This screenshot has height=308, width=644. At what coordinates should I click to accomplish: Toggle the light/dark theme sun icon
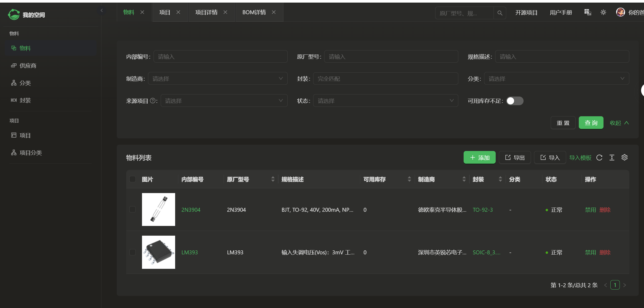tap(603, 12)
